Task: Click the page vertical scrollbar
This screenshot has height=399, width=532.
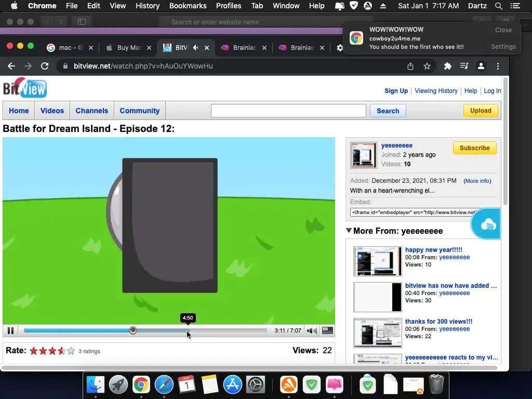Action: point(505,142)
